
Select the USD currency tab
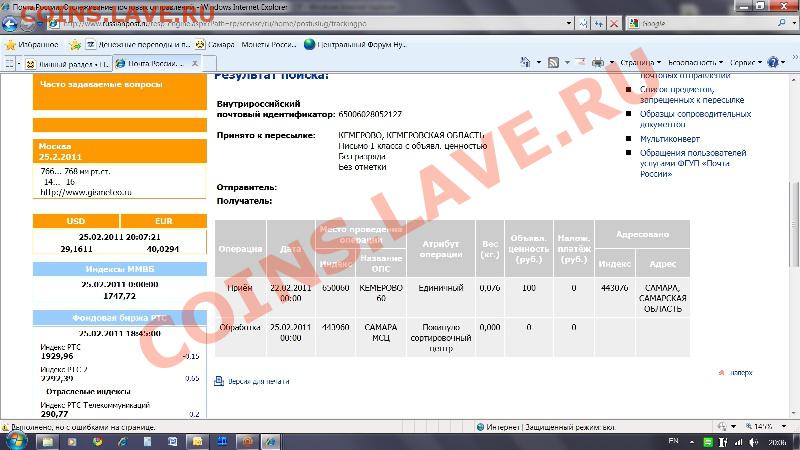click(76, 221)
